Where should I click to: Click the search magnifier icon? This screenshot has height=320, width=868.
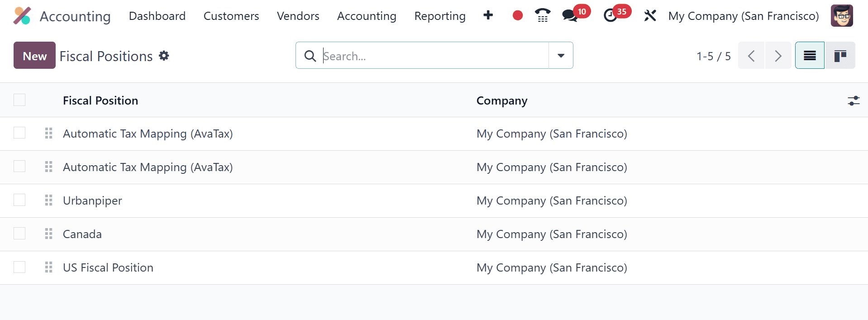point(310,56)
